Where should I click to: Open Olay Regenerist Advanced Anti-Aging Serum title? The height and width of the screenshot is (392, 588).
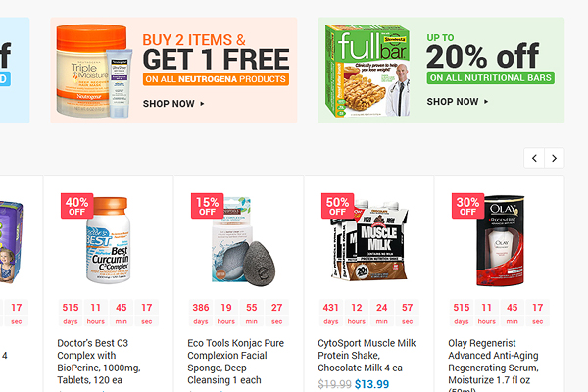(493, 364)
